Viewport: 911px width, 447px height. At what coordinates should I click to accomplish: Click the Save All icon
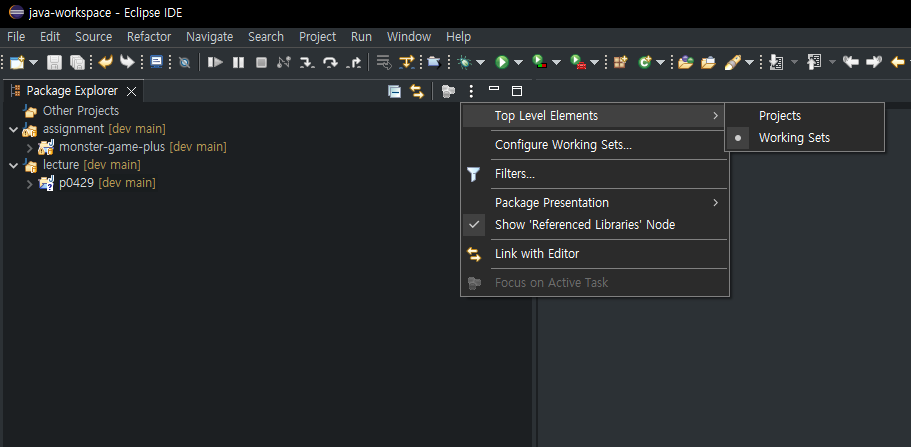click(x=77, y=62)
